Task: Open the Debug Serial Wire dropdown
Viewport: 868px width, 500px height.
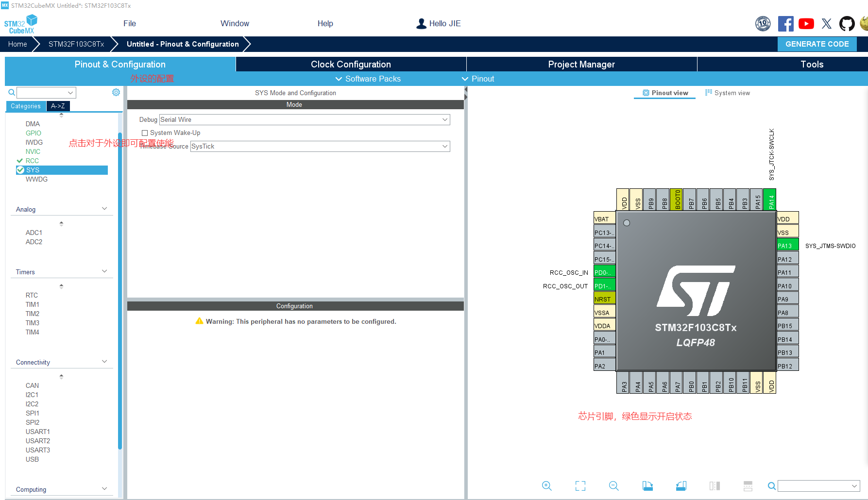Action: tap(305, 119)
